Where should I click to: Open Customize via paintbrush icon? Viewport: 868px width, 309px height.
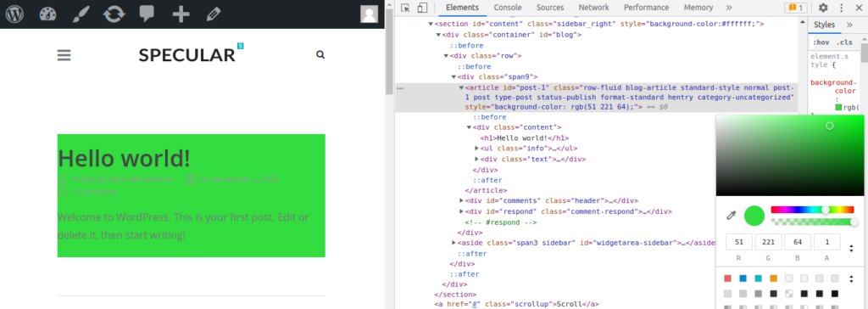pyautogui.click(x=81, y=14)
